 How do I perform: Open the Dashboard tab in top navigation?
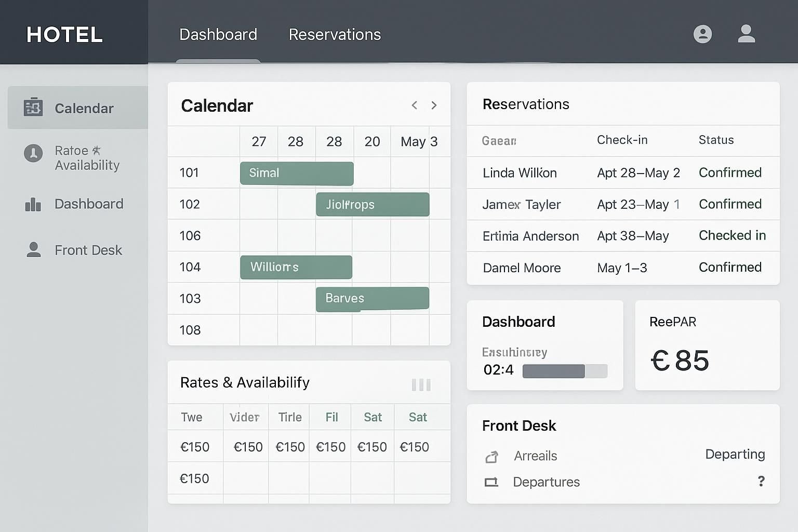218,35
